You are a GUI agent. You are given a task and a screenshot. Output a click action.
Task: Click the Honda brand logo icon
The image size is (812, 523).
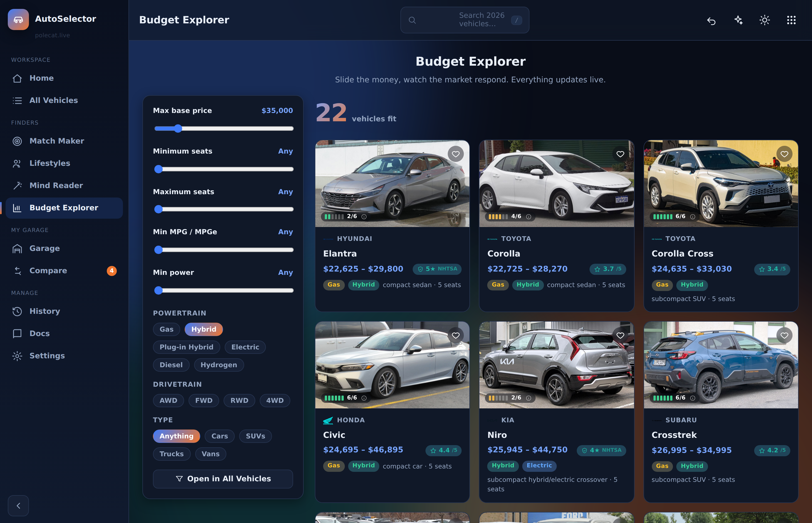point(328,421)
